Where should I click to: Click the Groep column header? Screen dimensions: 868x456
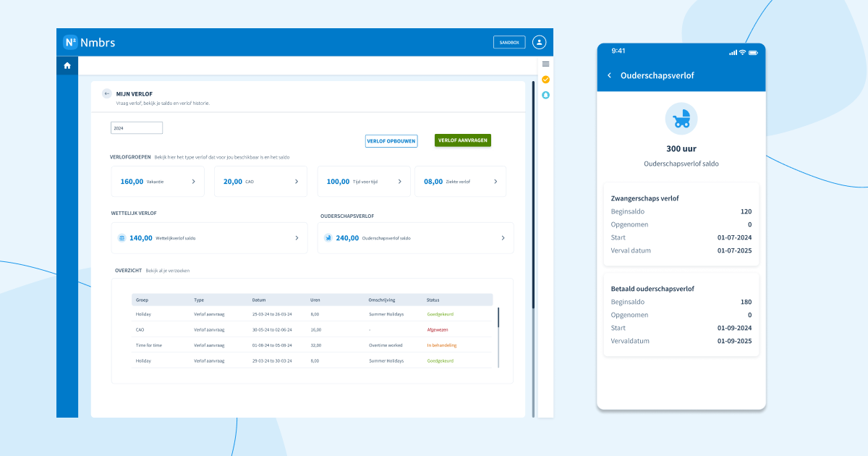pos(142,300)
